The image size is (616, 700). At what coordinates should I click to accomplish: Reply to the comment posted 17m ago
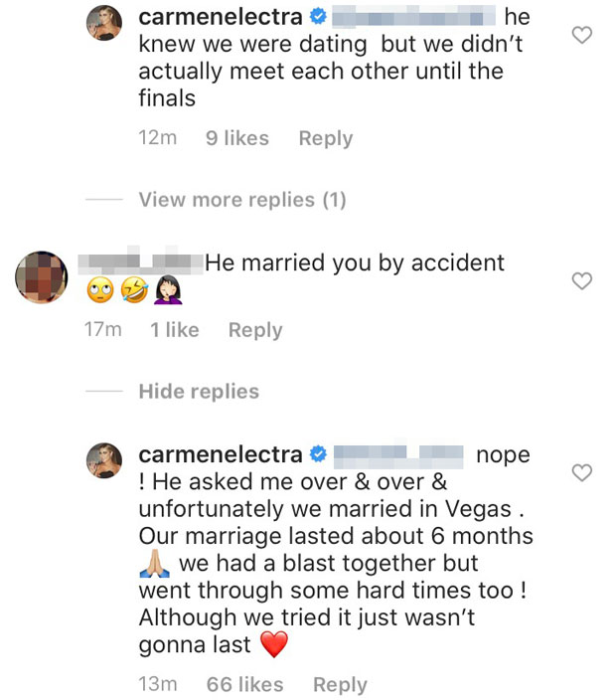(255, 330)
